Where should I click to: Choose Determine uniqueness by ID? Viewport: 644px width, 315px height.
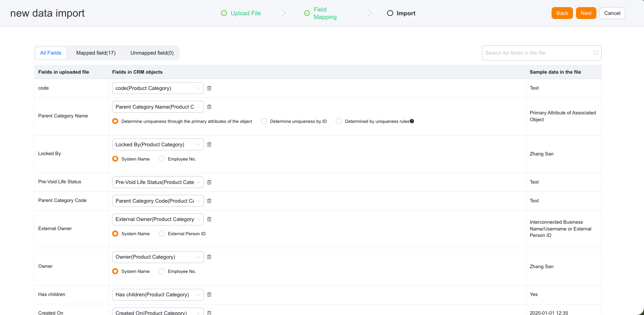(x=264, y=121)
